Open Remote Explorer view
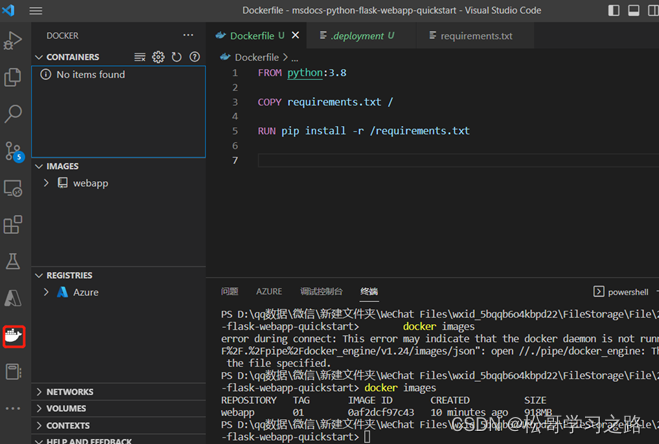This screenshot has height=444, width=659. point(13,188)
